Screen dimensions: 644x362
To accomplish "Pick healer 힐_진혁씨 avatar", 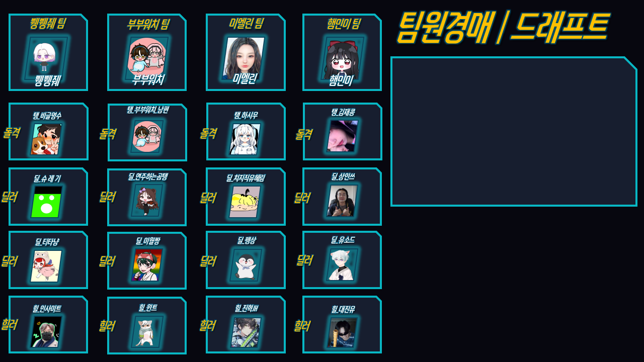I will 246,332.
